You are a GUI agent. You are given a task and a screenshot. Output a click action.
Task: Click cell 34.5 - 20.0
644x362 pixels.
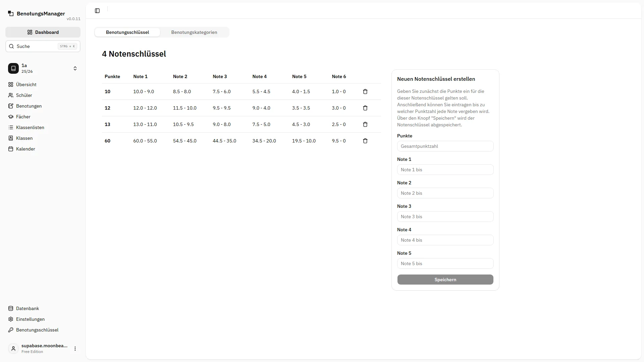(x=264, y=141)
